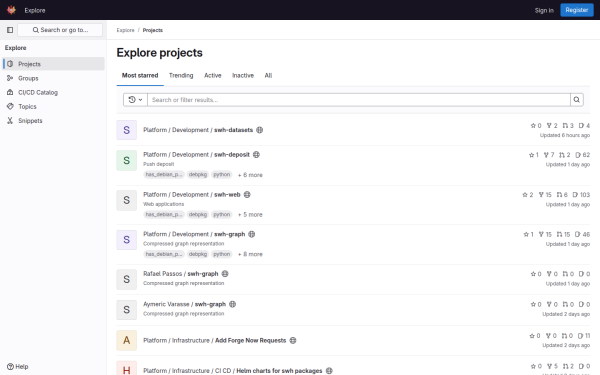Open the swh-datasets project link
Screen dimensions: 600x375
198,130
